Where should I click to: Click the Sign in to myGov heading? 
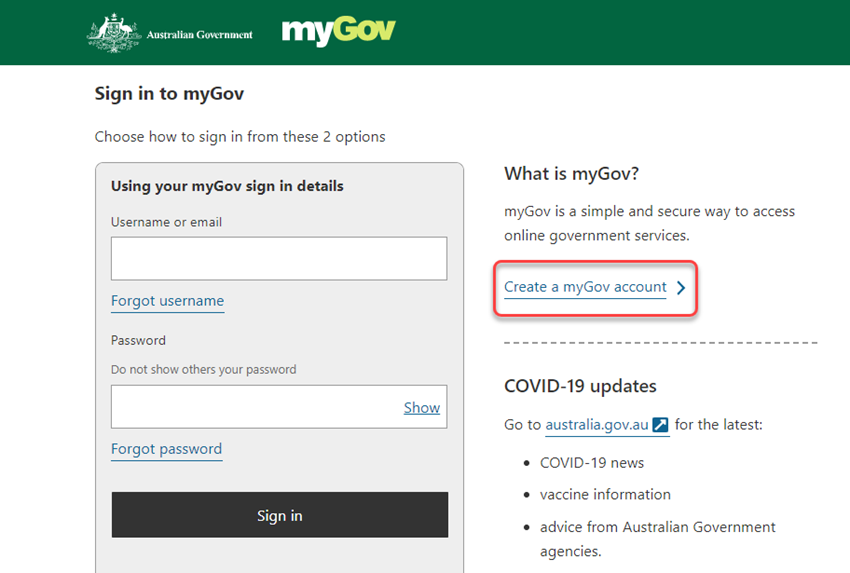coord(170,94)
